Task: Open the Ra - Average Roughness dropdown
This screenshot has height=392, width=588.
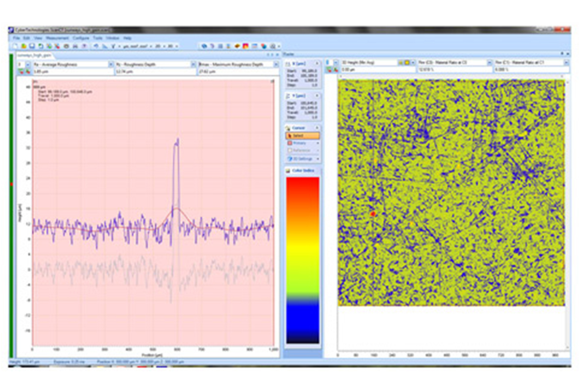Action: pos(111,64)
